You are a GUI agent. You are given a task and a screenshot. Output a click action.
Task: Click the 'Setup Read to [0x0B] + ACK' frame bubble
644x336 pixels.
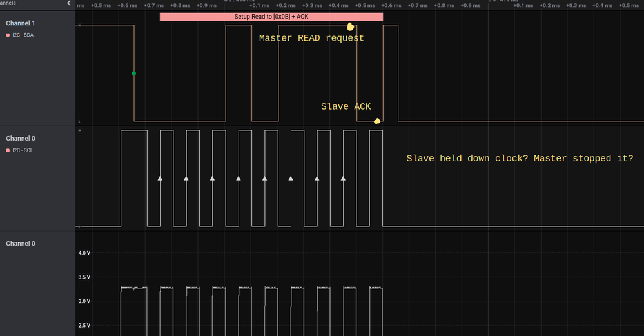point(271,17)
